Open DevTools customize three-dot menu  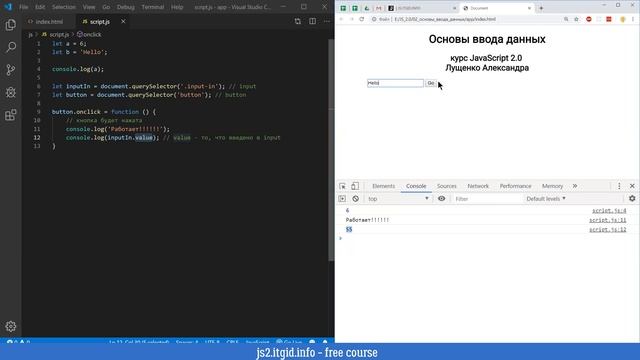tap(619, 186)
